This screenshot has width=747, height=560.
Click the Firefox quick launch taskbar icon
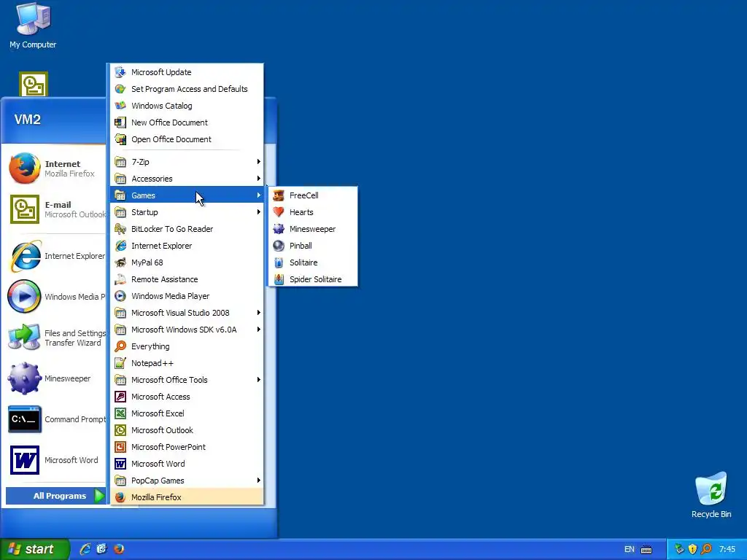tap(119, 549)
